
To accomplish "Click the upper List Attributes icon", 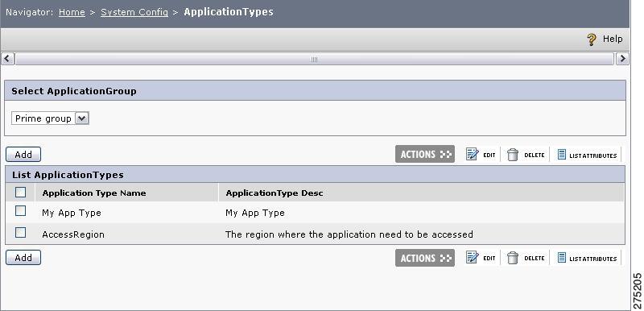I will coord(561,155).
